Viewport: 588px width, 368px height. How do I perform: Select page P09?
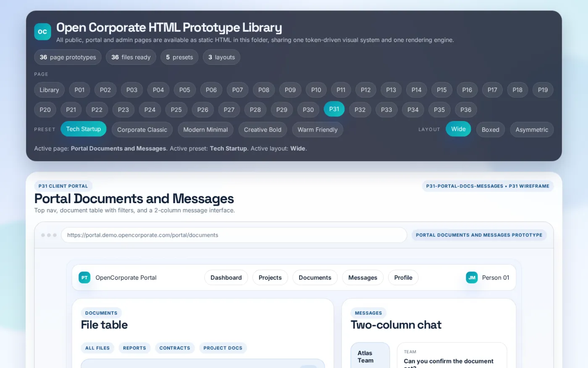click(290, 90)
